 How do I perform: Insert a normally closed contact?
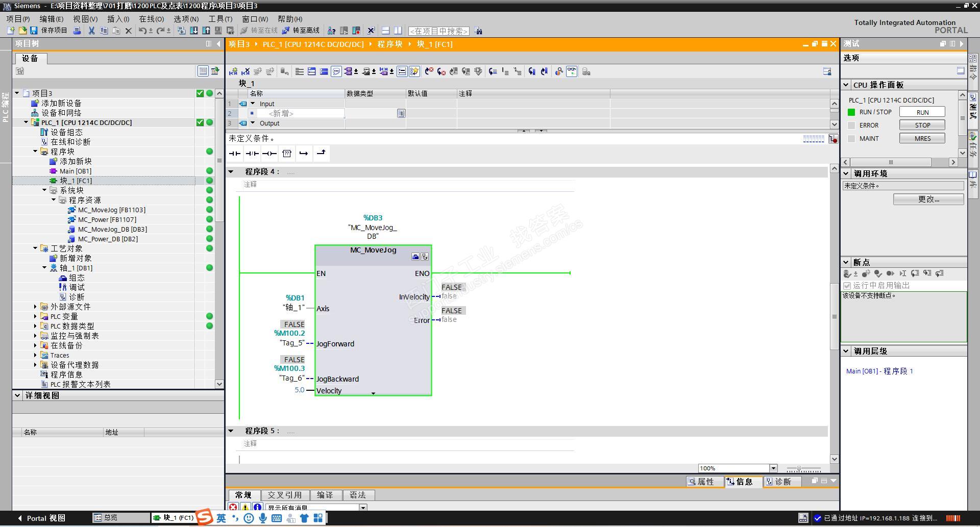point(252,154)
